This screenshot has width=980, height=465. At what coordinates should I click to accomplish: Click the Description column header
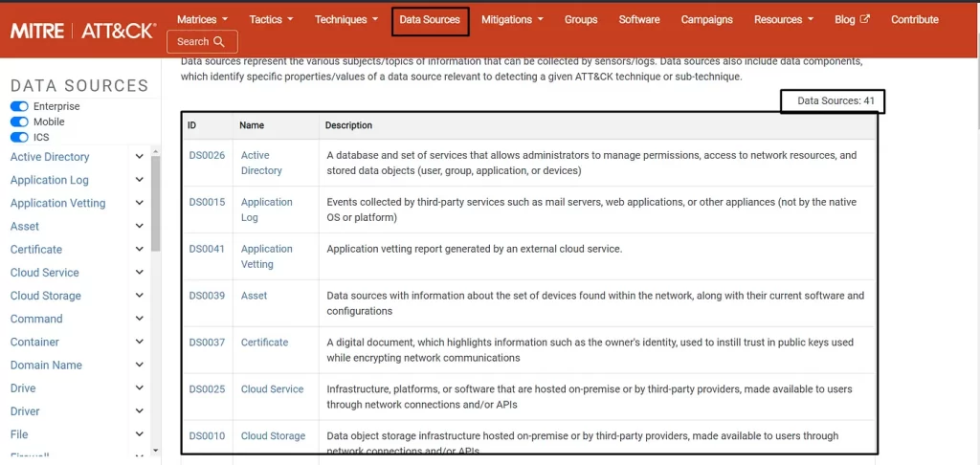pyautogui.click(x=348, y=125)
